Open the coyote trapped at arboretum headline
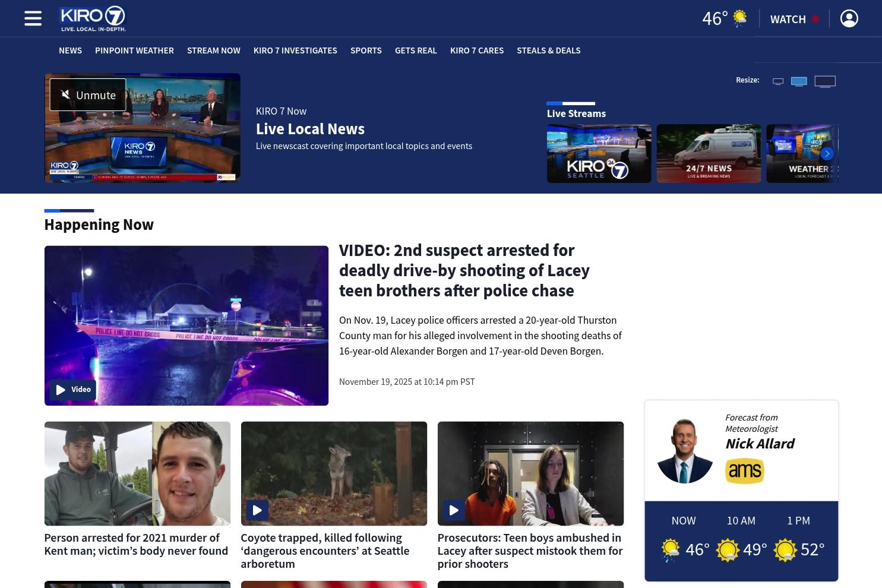 pyautogui.click(x=325, y=551)
